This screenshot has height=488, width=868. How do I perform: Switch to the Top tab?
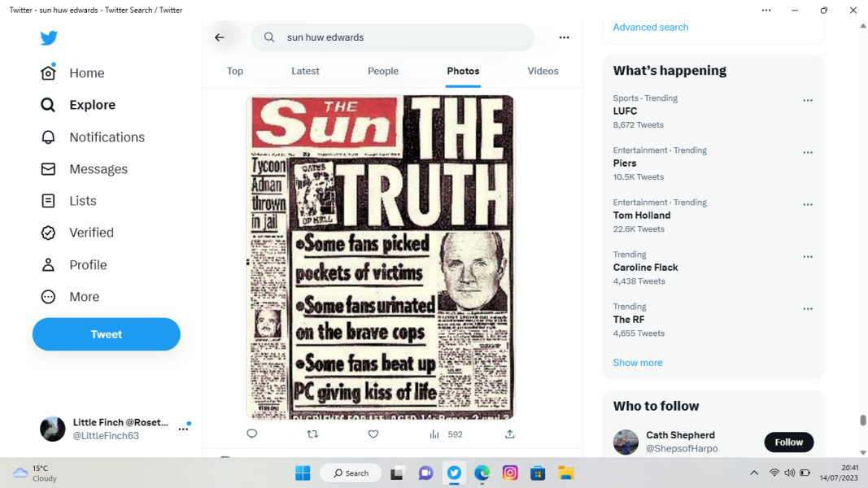point(235,71)
